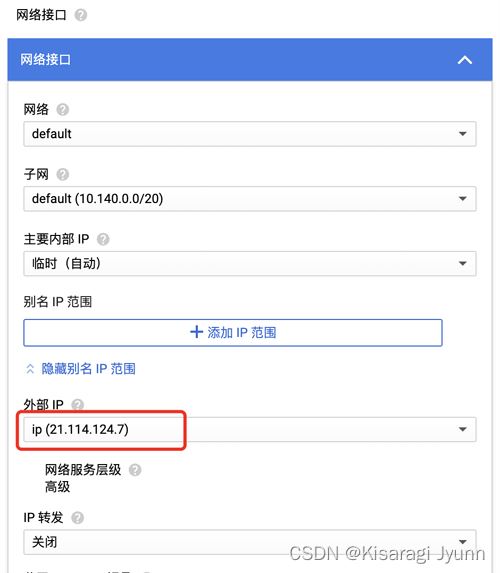This screenshot has width=500, height=573.
Task: Click help icon next to 子网 label
Action: (62, 175)
